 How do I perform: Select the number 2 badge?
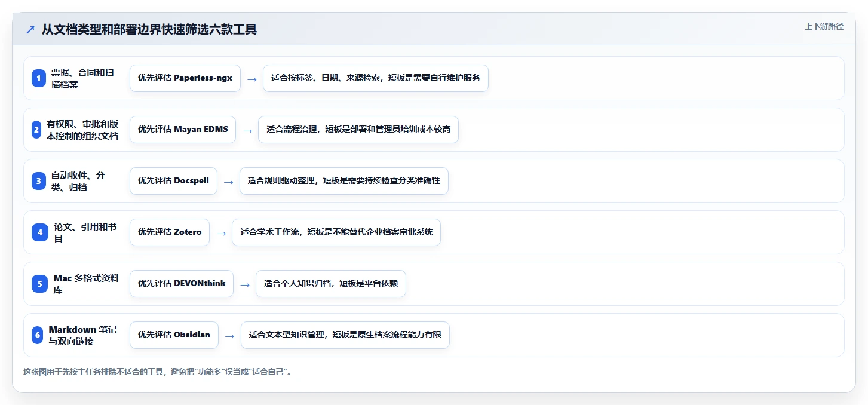pyautogui.click(x=36, y=130)
